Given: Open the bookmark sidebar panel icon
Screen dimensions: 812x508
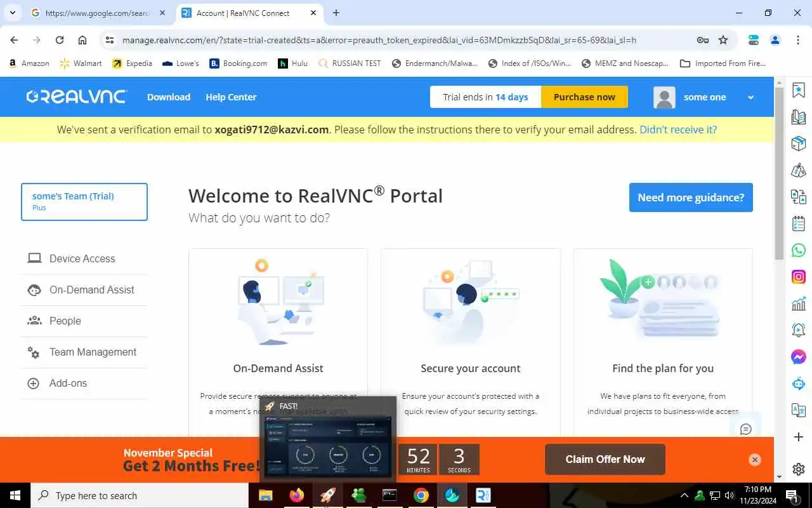Looking at the screenshot, I should [x=799, y=90].
